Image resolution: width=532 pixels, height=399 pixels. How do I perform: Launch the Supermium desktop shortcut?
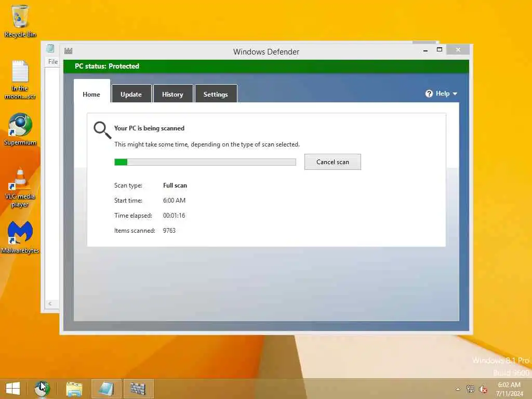[20, 129]
